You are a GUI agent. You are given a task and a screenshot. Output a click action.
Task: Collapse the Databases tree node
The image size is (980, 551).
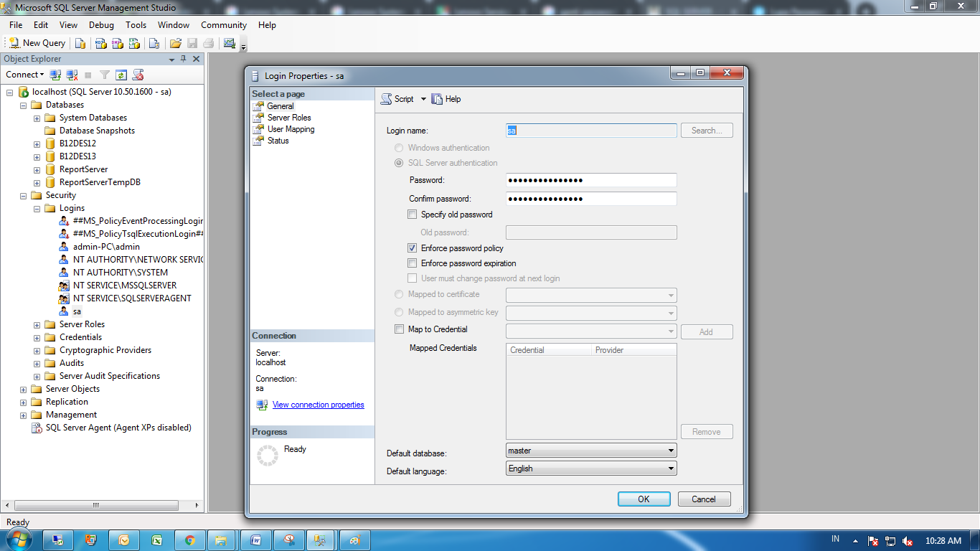23,105
